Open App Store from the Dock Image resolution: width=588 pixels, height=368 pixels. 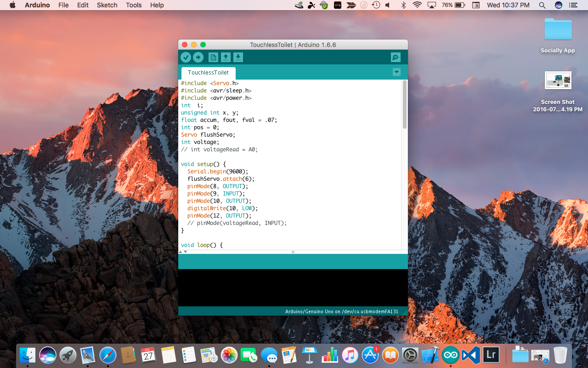point(370,355)
